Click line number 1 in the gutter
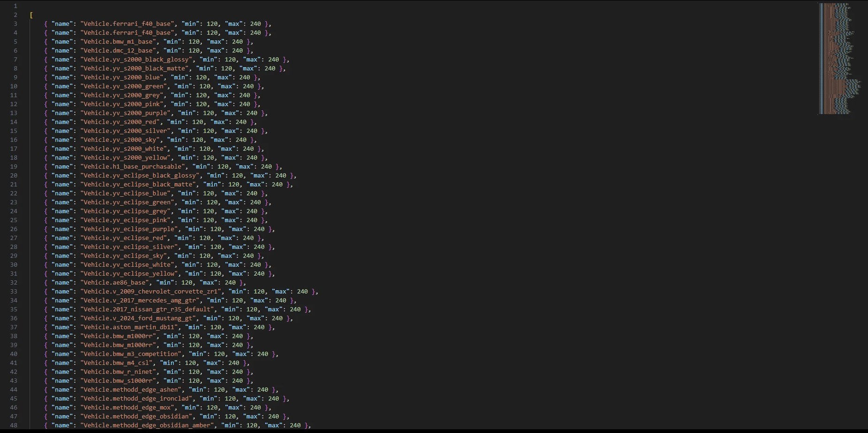 tap(15, 6)
